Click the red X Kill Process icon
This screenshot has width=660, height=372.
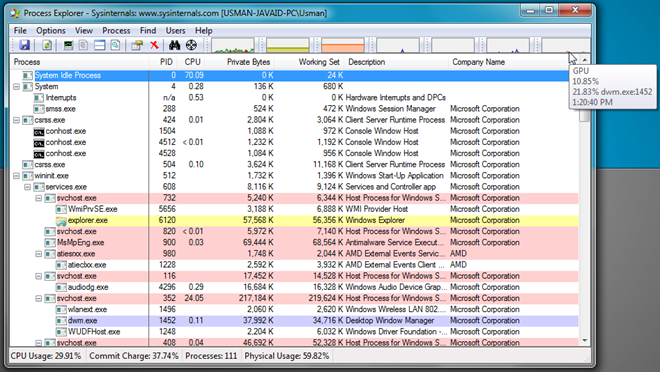[154, 45]
